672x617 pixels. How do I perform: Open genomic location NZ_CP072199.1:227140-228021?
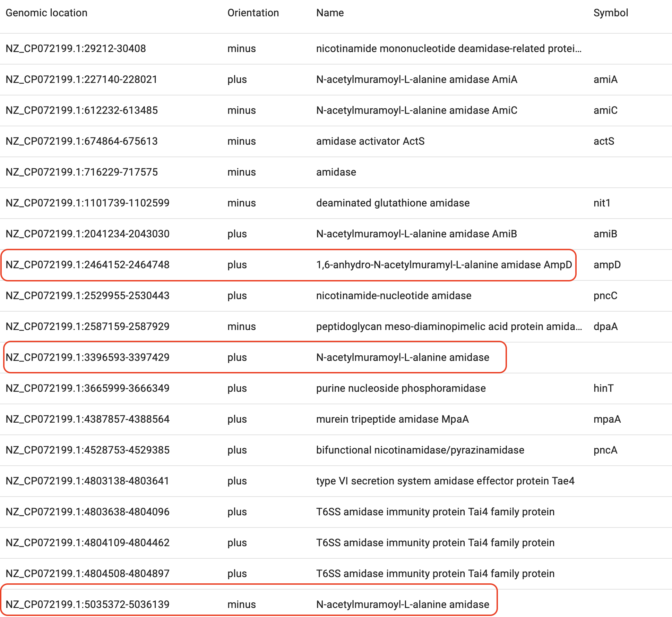pos(81,79)
